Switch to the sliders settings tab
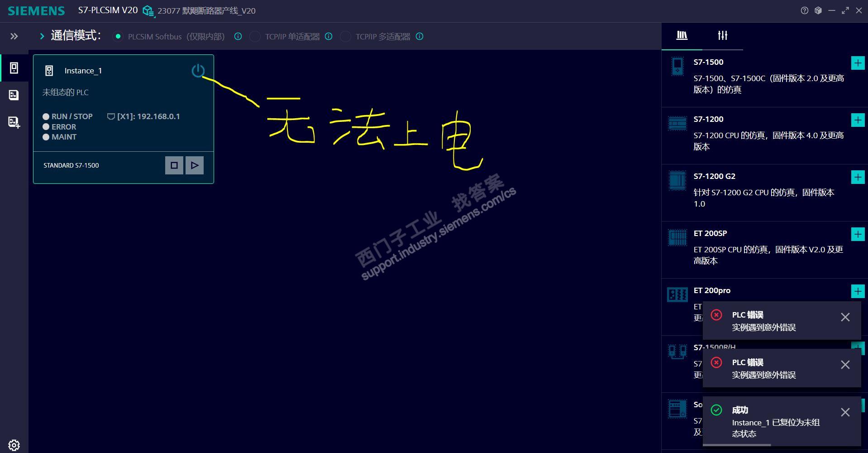Viewport: 868px width, 453px height. pos(723,35)
